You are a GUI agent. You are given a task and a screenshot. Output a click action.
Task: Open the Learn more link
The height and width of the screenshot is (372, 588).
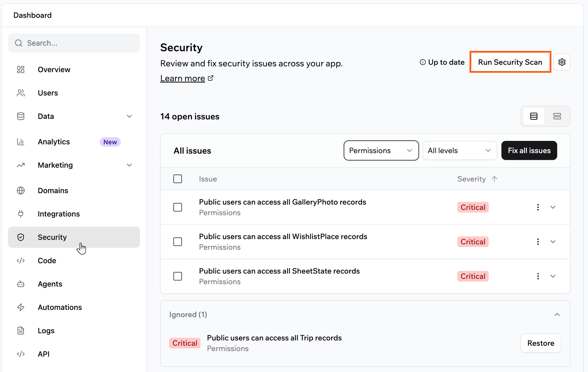pos(183,78)
